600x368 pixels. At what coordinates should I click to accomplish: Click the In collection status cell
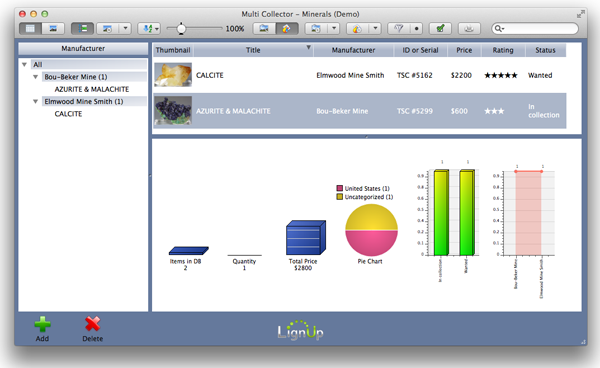[x=543, y=111]
